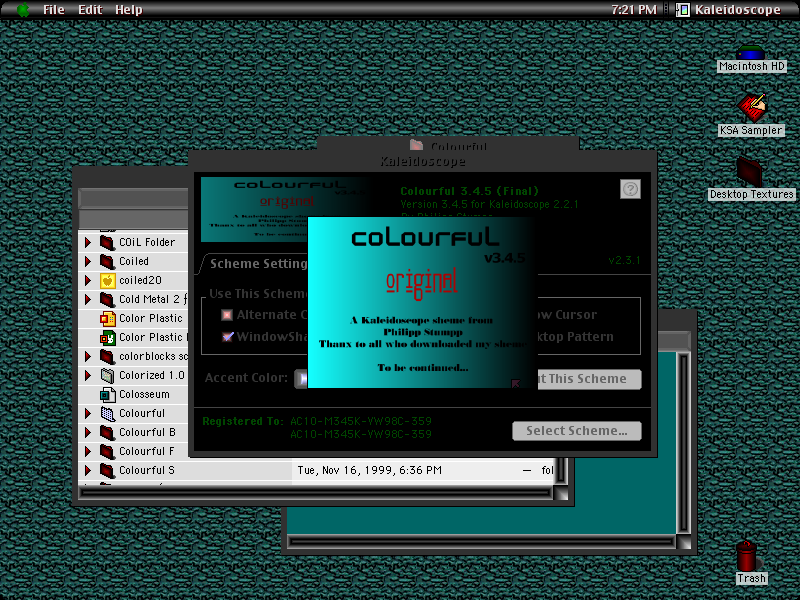Click the 'Colourful 3.4.5 (Final)' scheme title

tap(469, 191)
